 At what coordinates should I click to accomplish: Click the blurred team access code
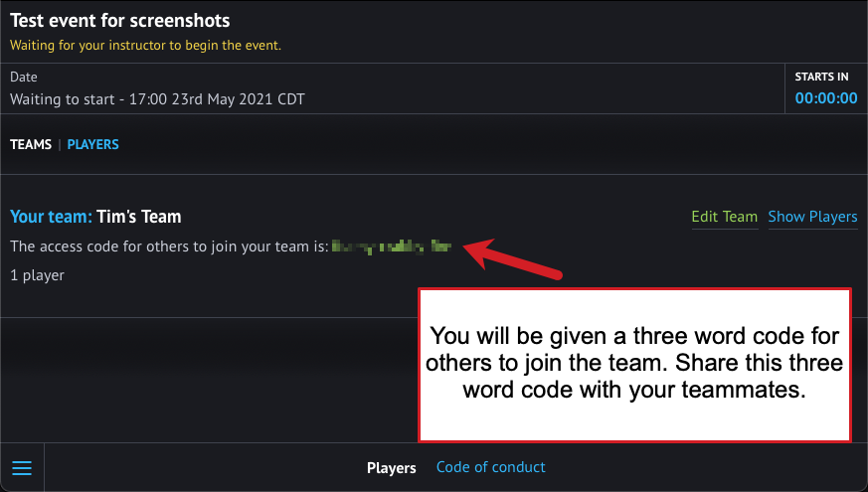click(x=392, y=246)
